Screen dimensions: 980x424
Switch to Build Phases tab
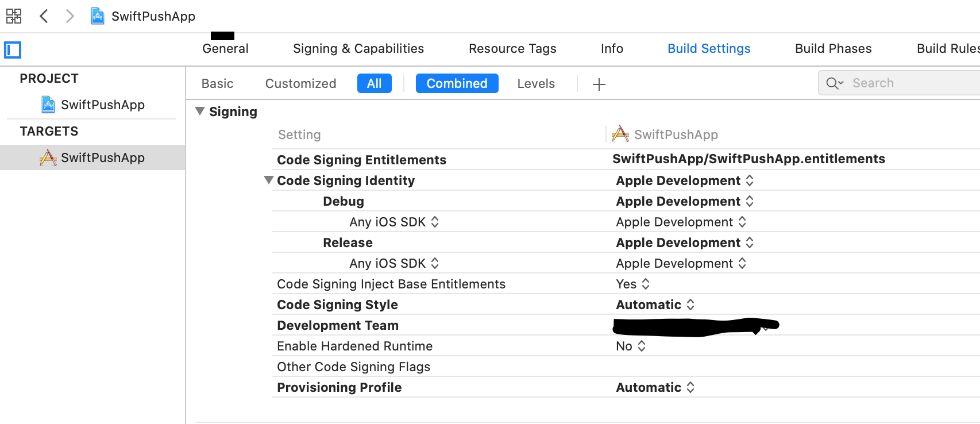point(833,49)
